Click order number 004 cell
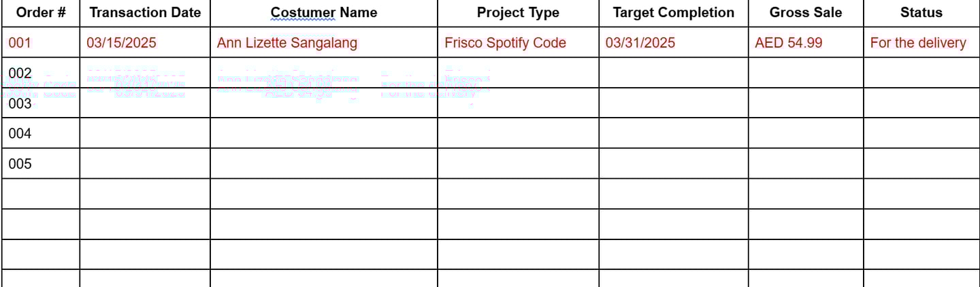Viewport: 980px width, 287px height. [41, 133]
